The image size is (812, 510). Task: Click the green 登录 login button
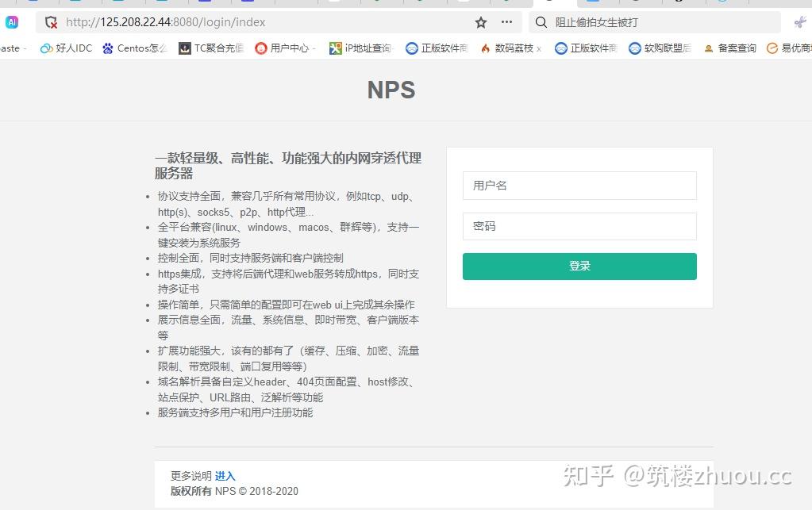[579, 266]
